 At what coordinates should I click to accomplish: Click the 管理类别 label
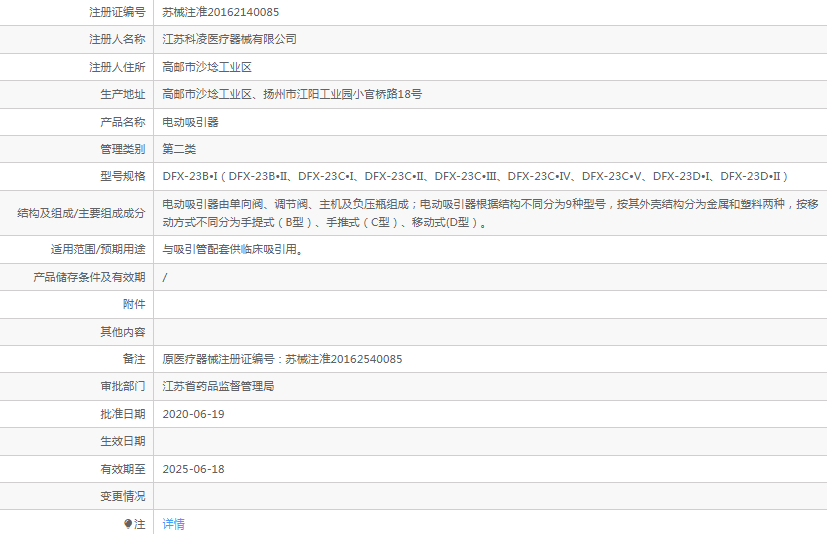[x=123, y=149]
